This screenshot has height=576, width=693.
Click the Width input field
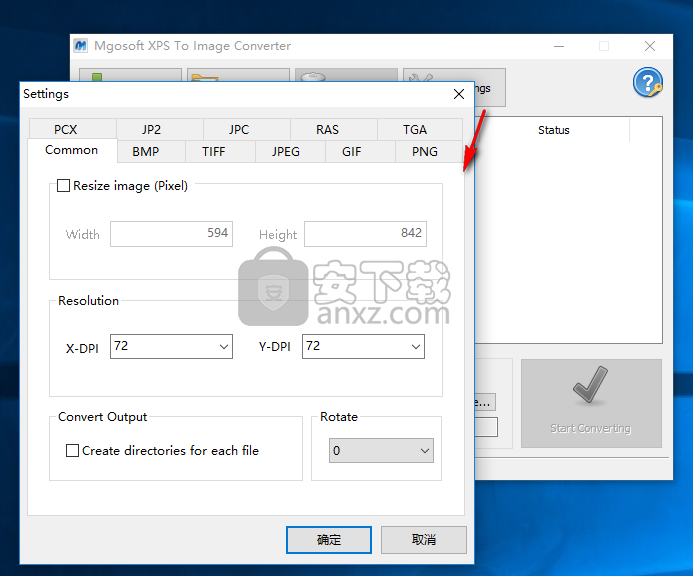pyautogui.click(x=171, y=234)
